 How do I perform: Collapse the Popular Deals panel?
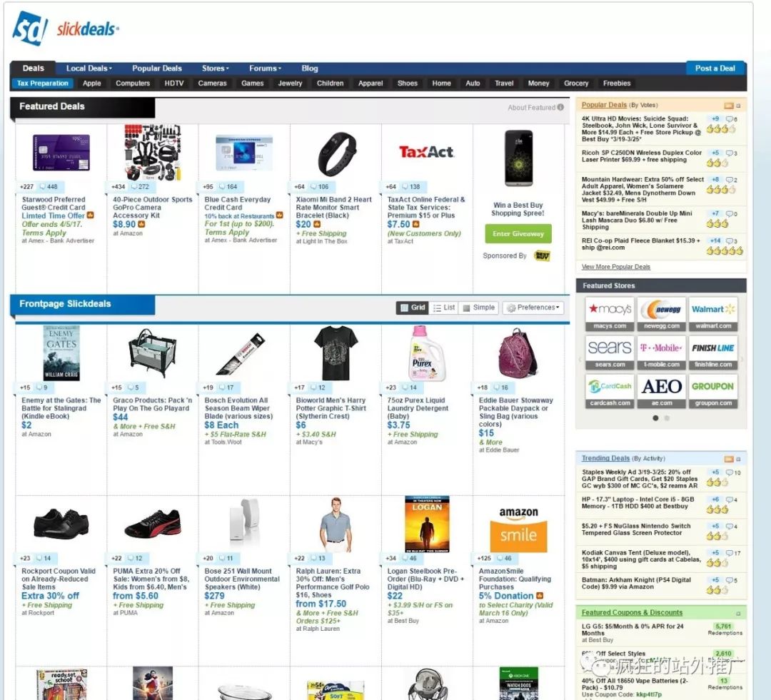pyautogui.click(x=738, y=106)
